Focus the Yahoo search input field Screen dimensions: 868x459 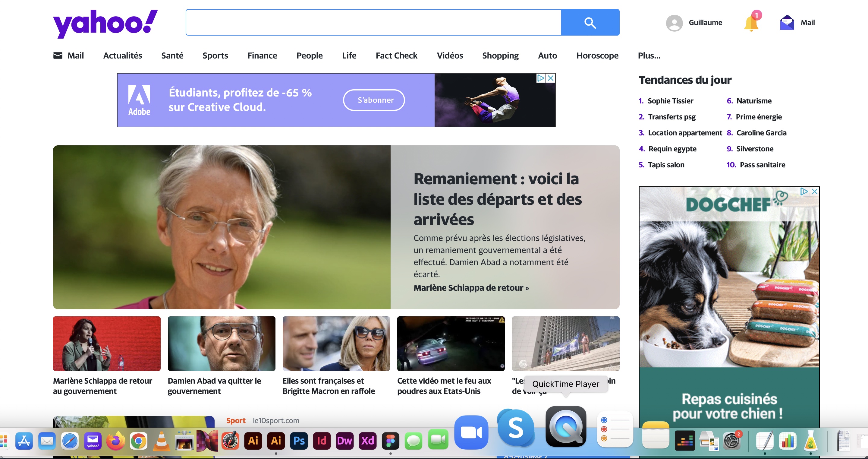(373, 22)
